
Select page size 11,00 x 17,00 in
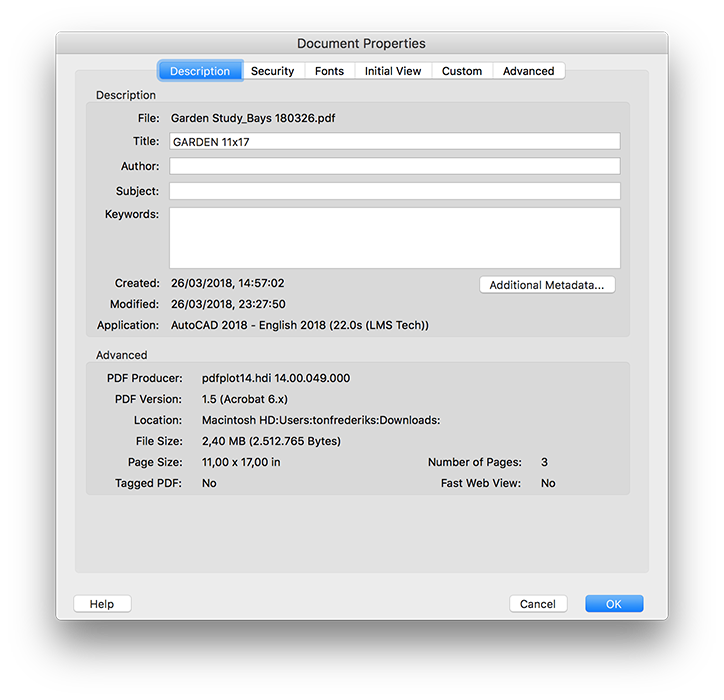tap(241, 462)
